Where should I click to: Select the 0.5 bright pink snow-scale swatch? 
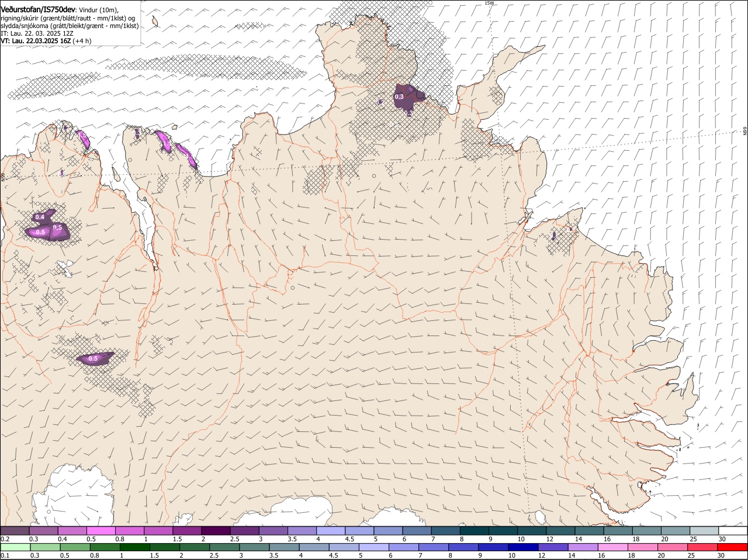point(101,530)
